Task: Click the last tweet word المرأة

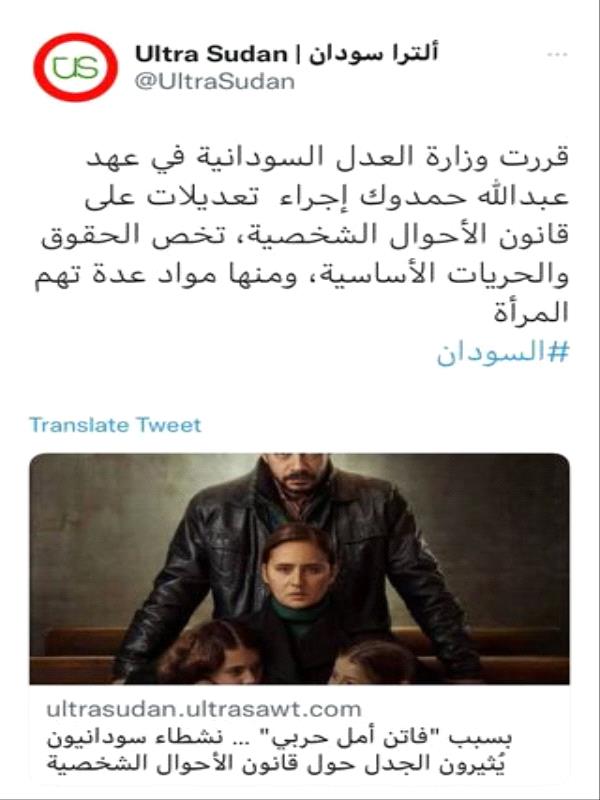Action: [x=531, y=313]
